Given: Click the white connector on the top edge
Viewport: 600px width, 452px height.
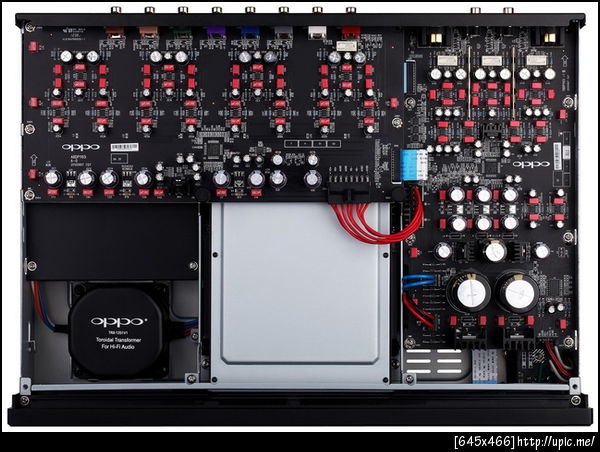Looking at the screenshot, I should click(x=317, y=33).
